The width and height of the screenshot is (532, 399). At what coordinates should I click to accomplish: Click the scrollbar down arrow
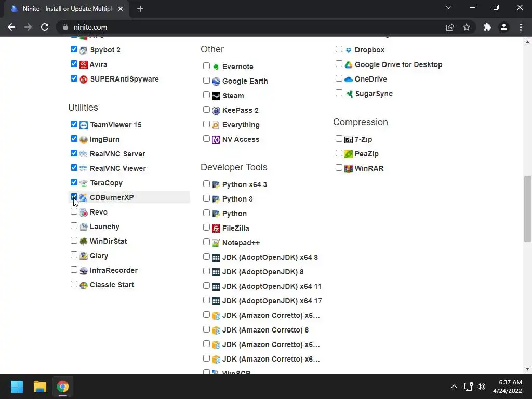point(527,369)
